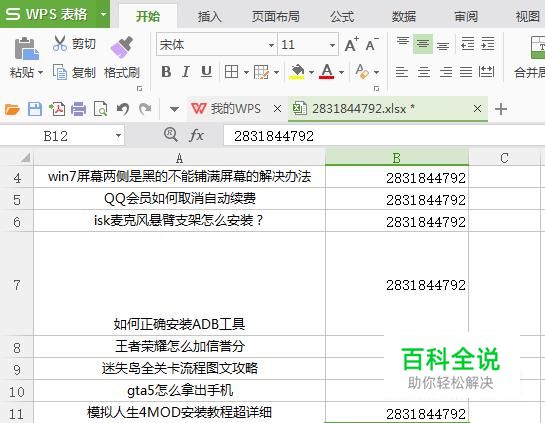Undo the last action
The width and height of the screenshot is (545, 423).
123,109
